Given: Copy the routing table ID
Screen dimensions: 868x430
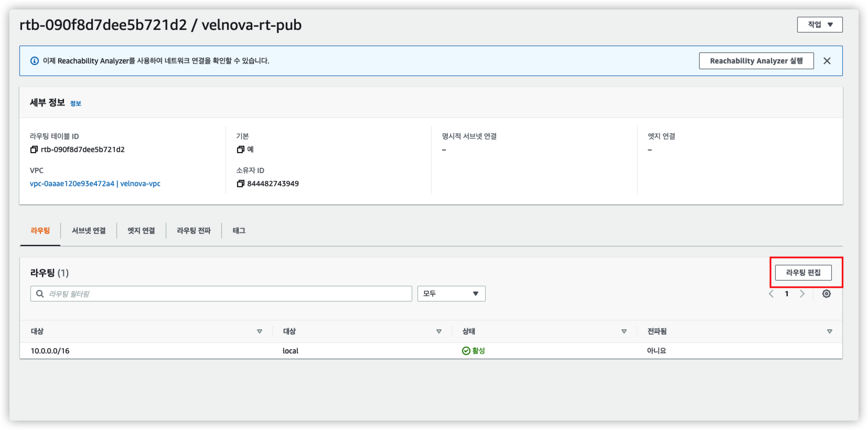Looking at the screenshot, I should (34, 149).
